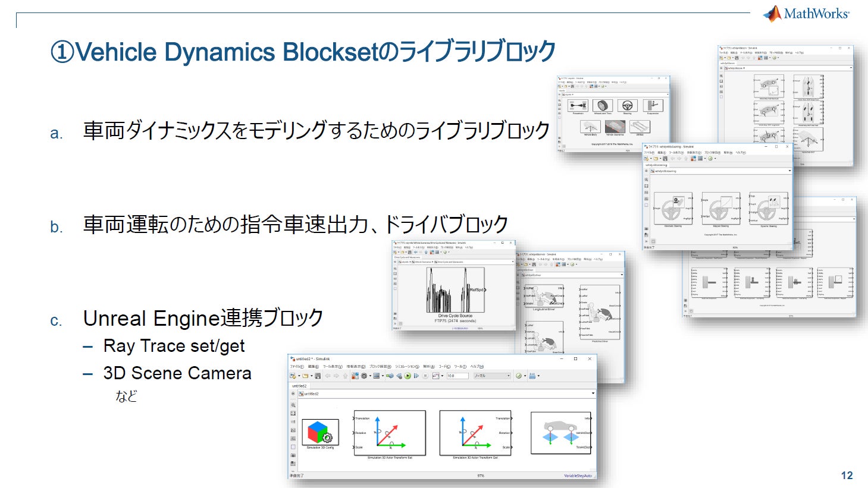This screenshot has height=488, width=868.
Task: Save the untitled2 model with the floppy icon
Action: coord(318,376)
